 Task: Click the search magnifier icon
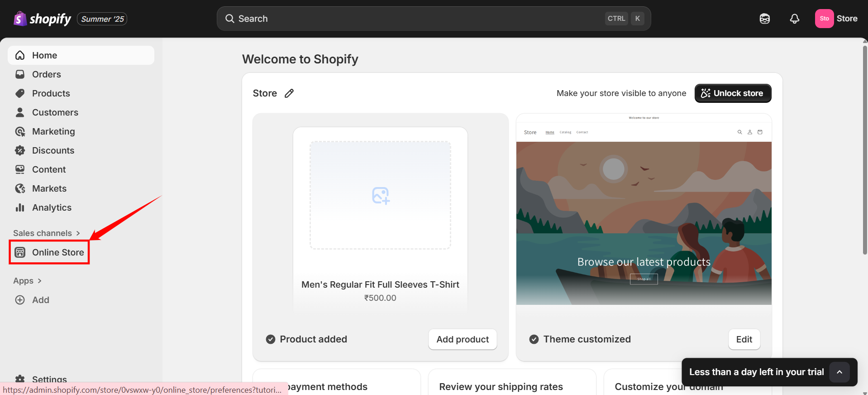(x=230, y=19)
